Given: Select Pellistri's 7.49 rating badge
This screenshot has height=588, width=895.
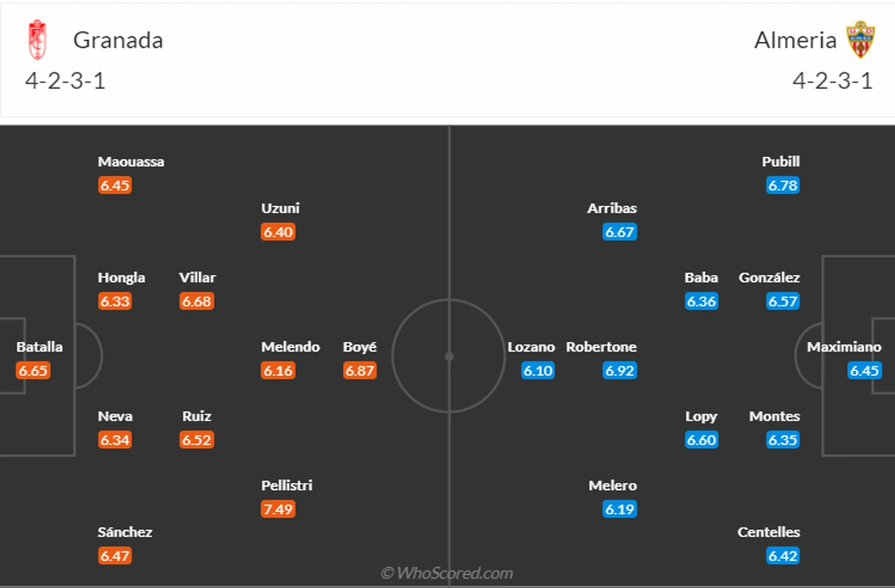Looking at the screenshot, I should [x=278, y=509].
